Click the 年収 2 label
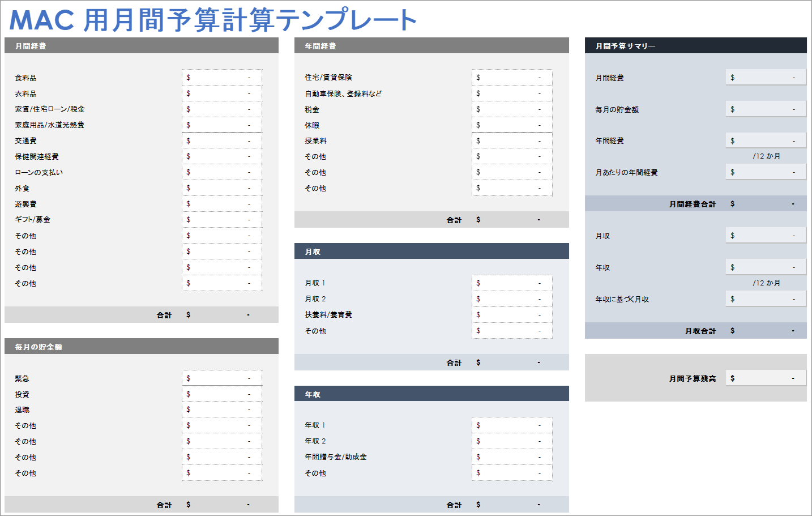Screen dimensions: 812x516 (315, 441)
